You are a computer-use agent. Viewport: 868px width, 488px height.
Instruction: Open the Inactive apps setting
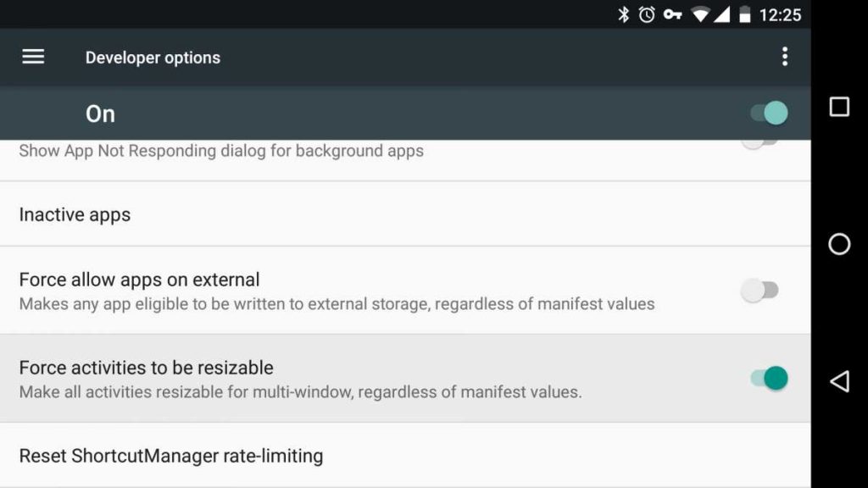(75, 214)
